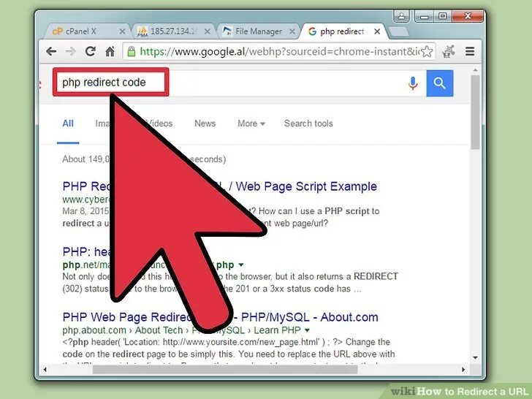This screenshot has height=399, width=532.
Task: Close the File Manager tab
Action: (x=292, y=31)
